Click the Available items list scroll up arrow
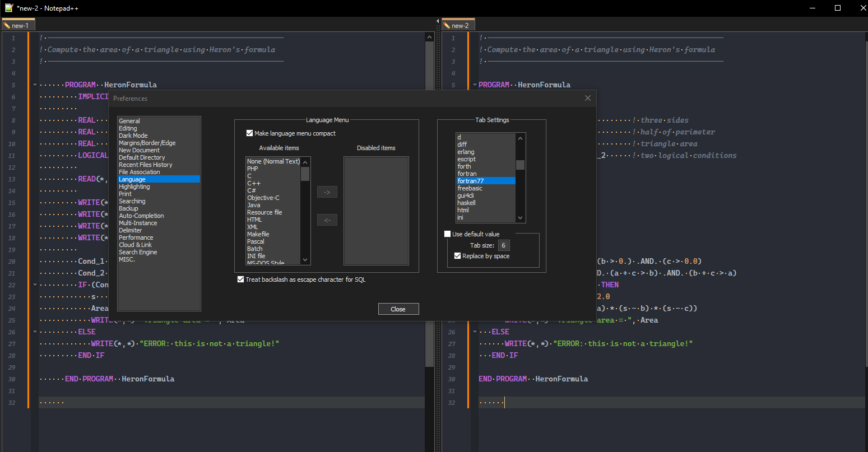Viewport: 868px width, 452px height. (305, 162)
